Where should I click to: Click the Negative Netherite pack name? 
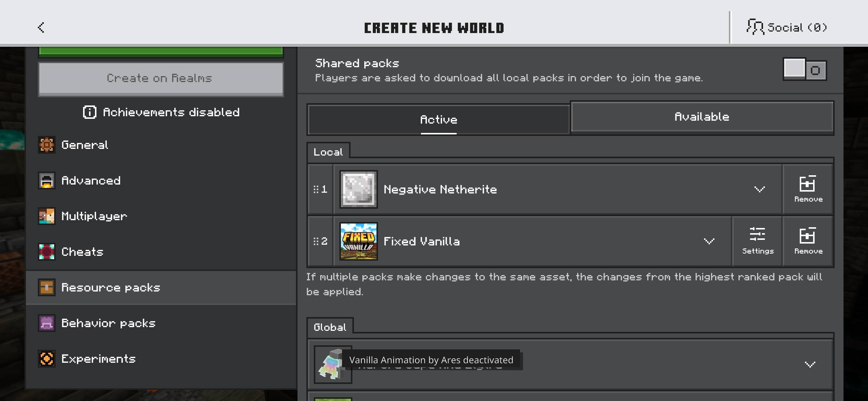tap(440, 189)
